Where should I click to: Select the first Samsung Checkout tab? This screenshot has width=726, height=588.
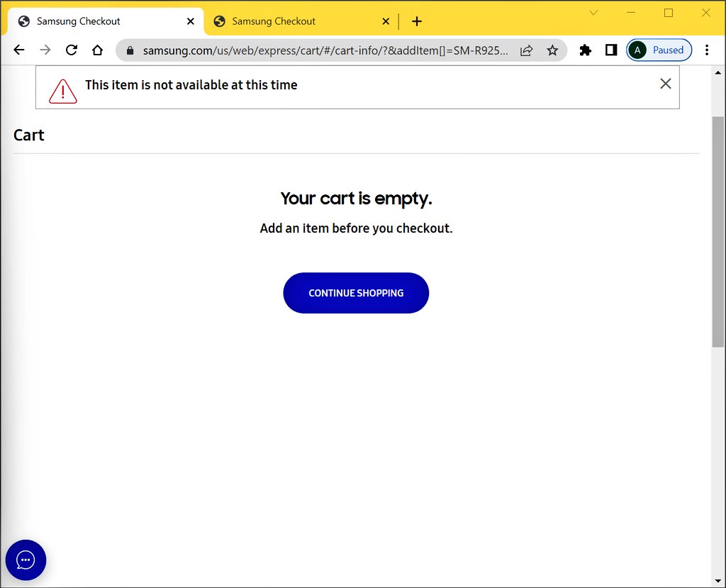(x=106, y=21)
